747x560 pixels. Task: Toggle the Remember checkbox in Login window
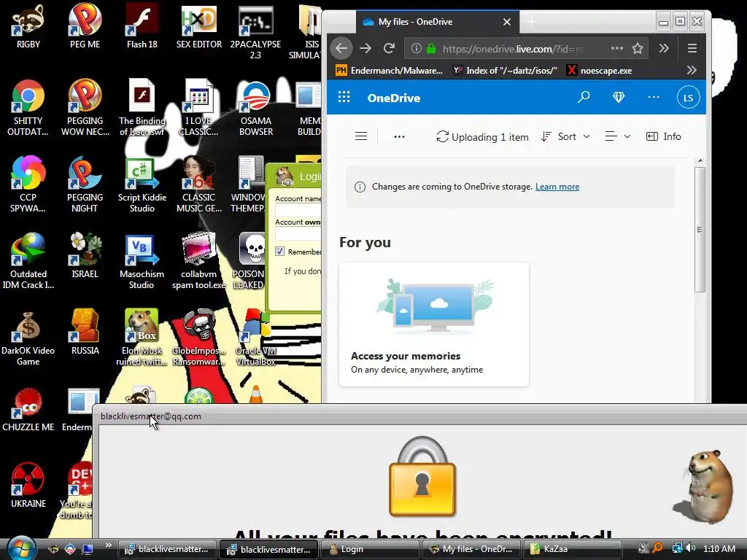click(279, 252)
